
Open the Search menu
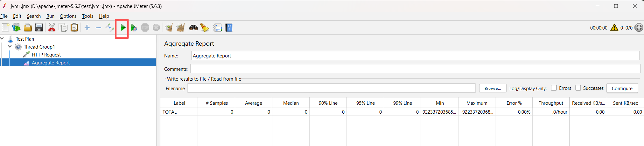(34, 16)
